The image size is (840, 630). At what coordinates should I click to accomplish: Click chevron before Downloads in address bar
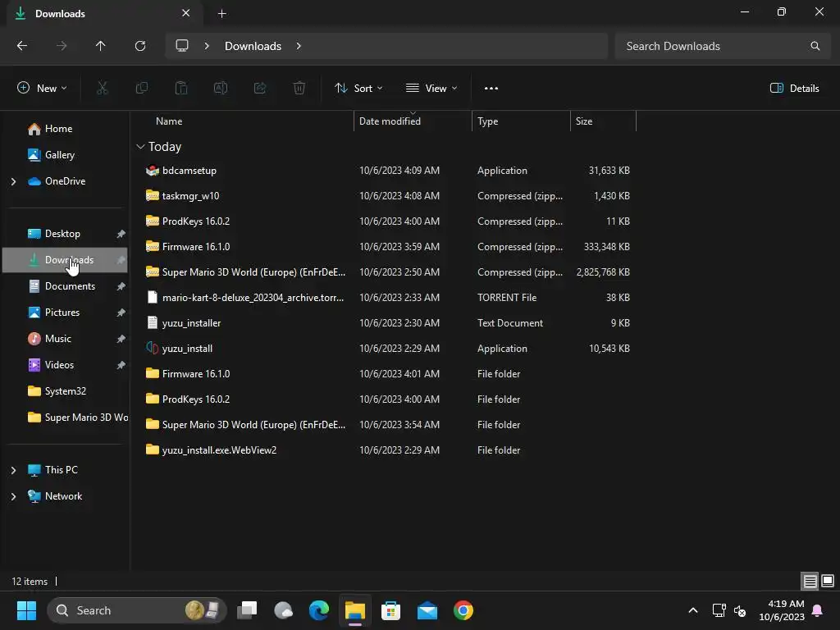click(207, 46)
